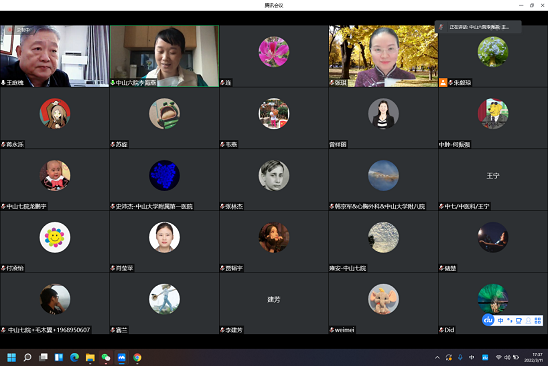Click the Baidu input method logo icon

488,320
